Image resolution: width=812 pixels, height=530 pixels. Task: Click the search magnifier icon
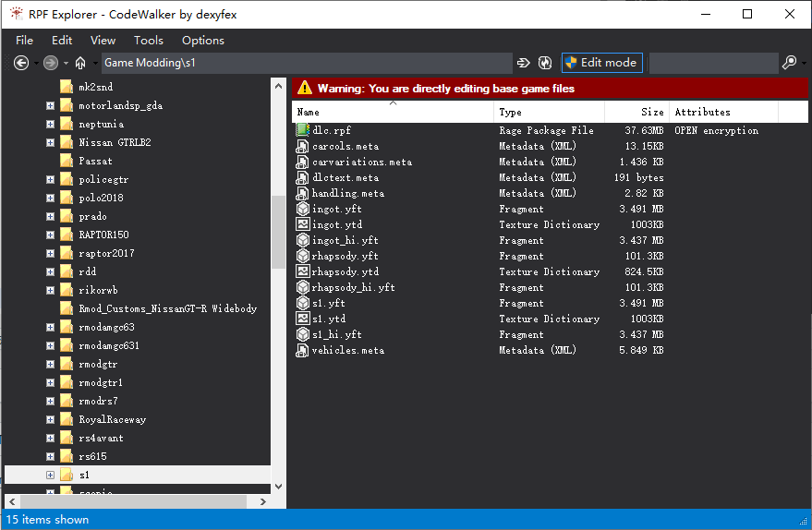click(x=788, y=63)
